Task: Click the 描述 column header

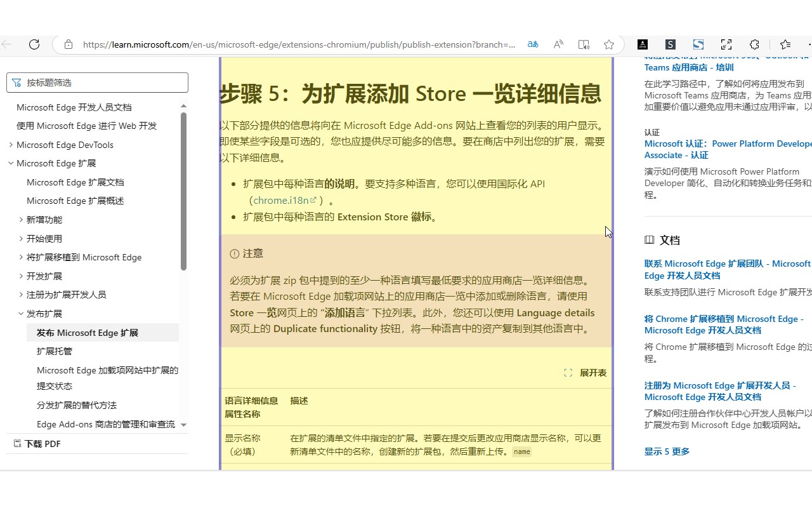Action: click(299, 401)
